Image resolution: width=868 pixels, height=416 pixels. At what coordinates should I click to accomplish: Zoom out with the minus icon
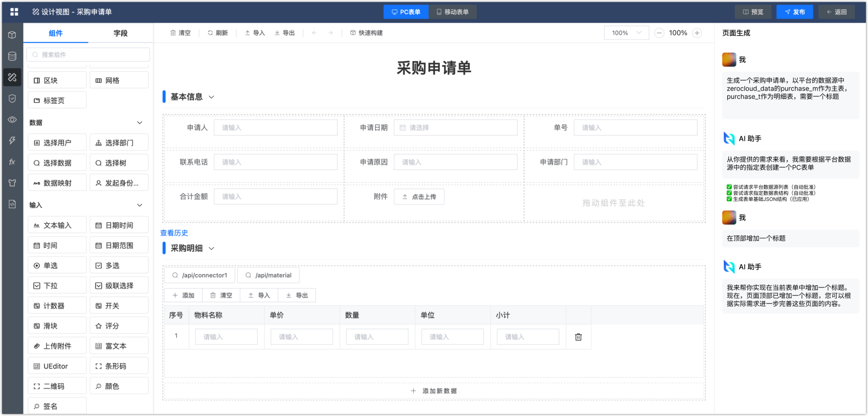click(x=659, y=33)
